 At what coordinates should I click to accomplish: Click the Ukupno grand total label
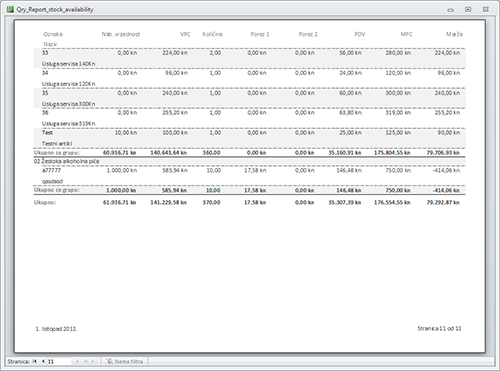click(x=45, y=202)
